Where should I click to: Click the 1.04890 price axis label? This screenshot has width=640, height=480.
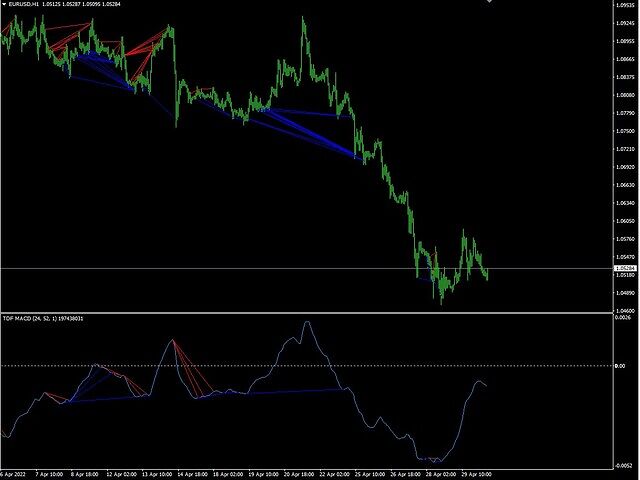[625, 293]
